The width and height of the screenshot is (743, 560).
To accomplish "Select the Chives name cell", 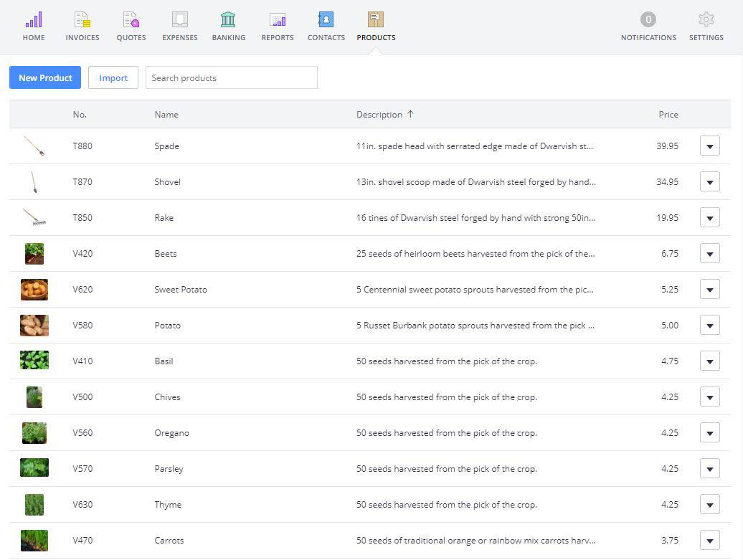I will tap(167, 397).
